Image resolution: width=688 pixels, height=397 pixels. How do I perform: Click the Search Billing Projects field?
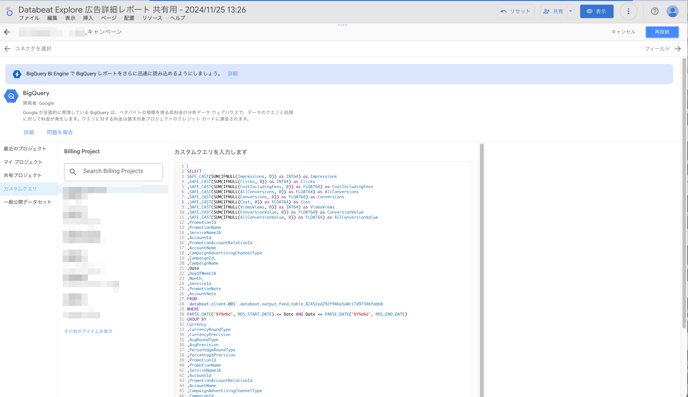[x=113, y=172]
